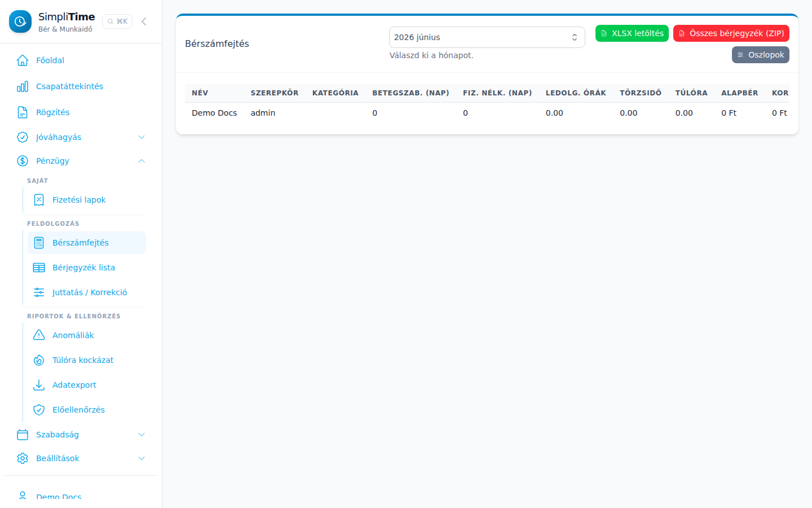Collapse the sidebar with the left chevron
The image size is (812, 508).
(x=144, y=21)
